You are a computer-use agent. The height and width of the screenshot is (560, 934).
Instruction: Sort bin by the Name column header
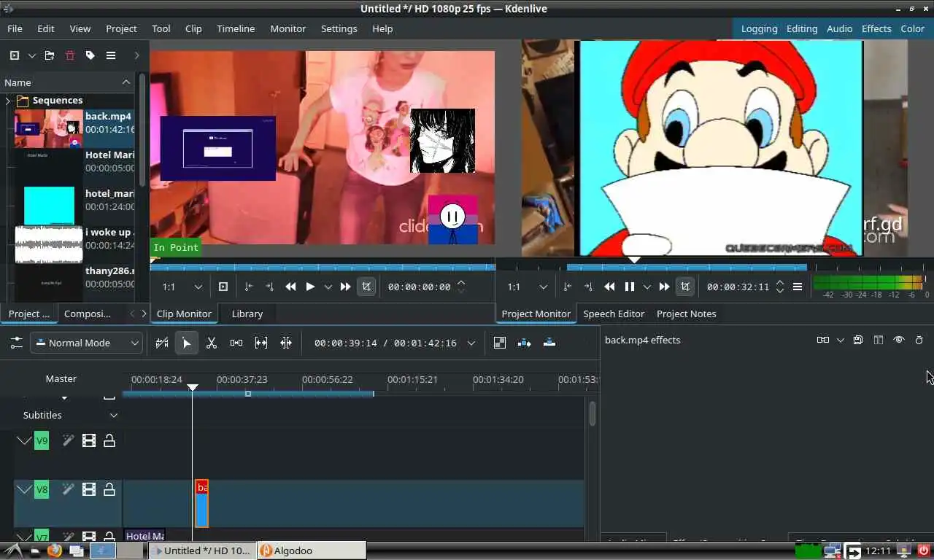tap(67, 82)
